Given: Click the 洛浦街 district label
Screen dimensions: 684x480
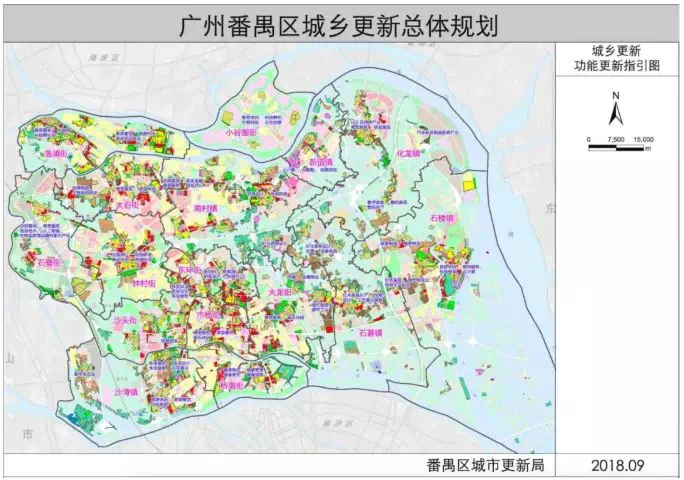Looking at the screenshot, I should (56, 154).
